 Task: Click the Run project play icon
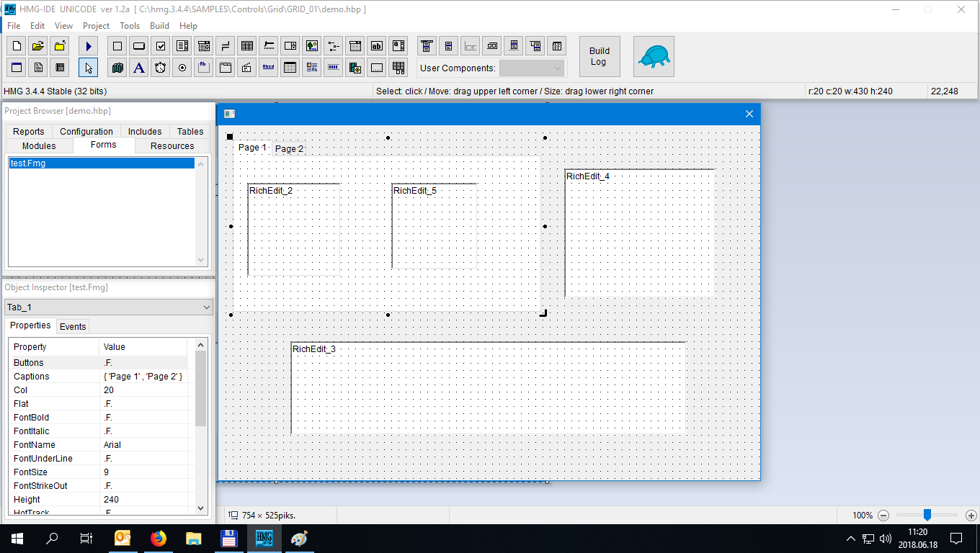pos(88,46)
